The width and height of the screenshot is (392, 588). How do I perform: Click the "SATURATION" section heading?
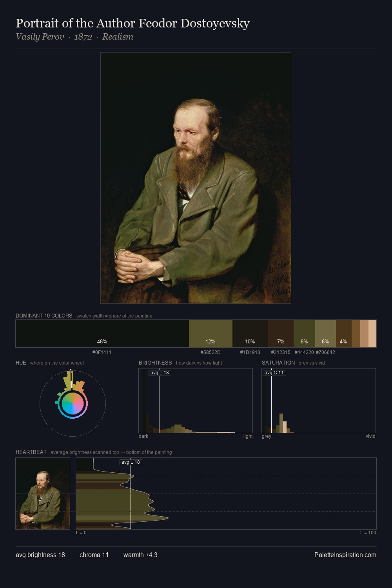[278, 363]
